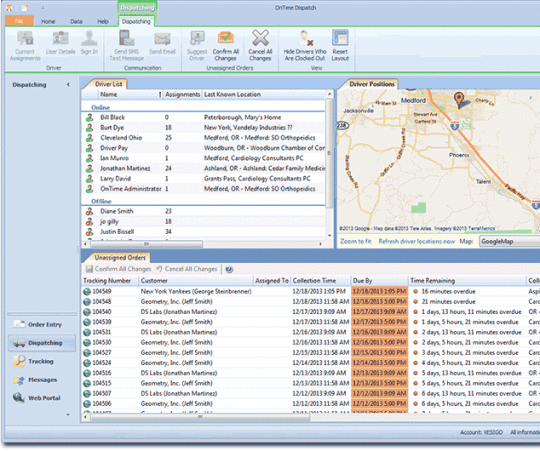The width and height of the screenshot is (540, 451).
Task: Switch to the Data ribbon tab
Action: coord(76,21)
